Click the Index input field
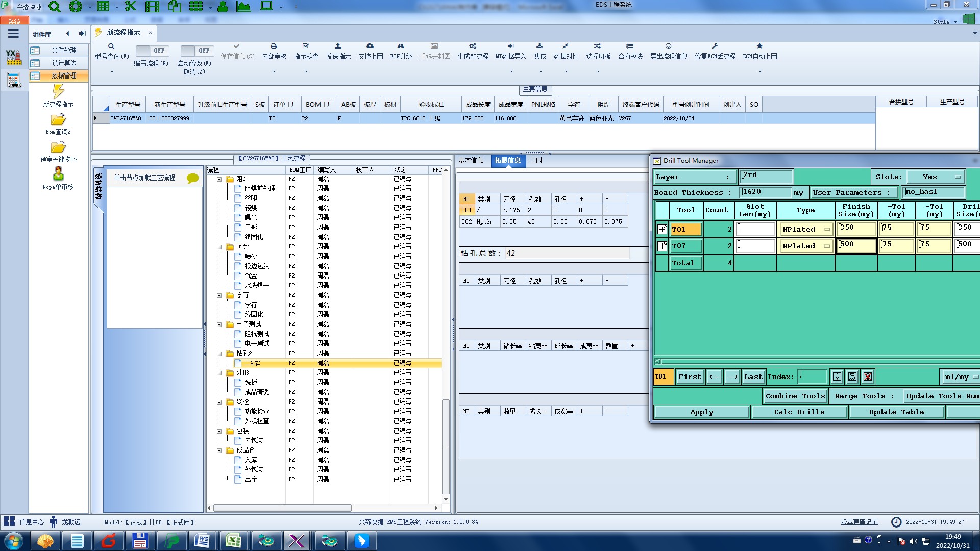Image resolution: width=980 pixels, height=551 pixels. coord(812,377)
